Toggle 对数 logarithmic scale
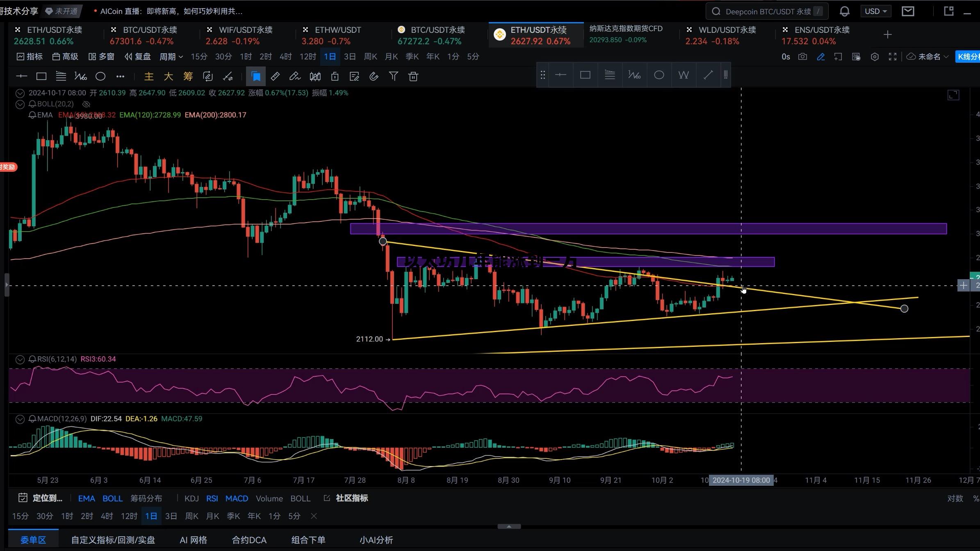This screenshot has width=980, height=551. (x=955, y=498)
